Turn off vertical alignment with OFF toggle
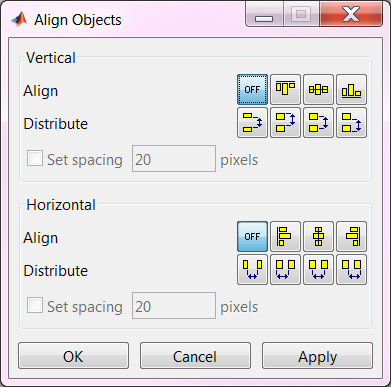 point(252,89)
